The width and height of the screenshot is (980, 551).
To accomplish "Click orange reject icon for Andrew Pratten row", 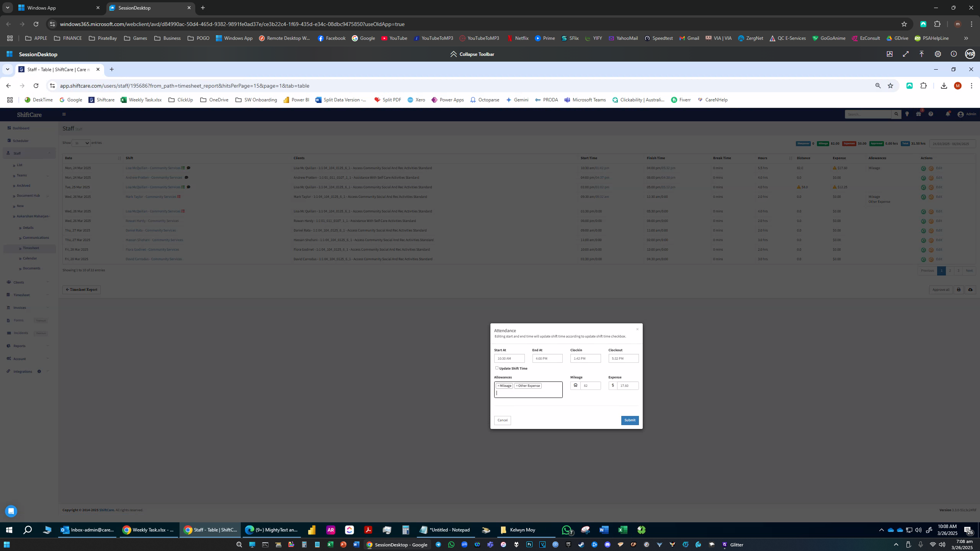I will [931, 178].
